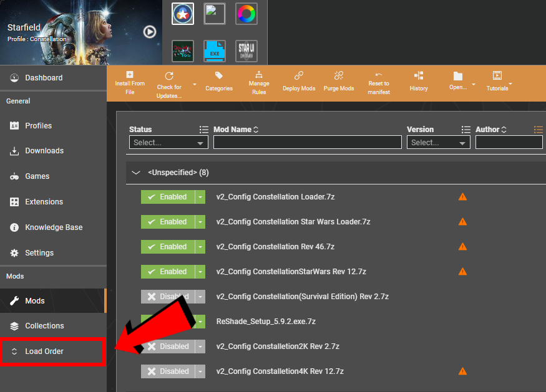Viewport: 546px width, 392px height.
Task: Sort by Mod Name column header
Action: point(236,130)
